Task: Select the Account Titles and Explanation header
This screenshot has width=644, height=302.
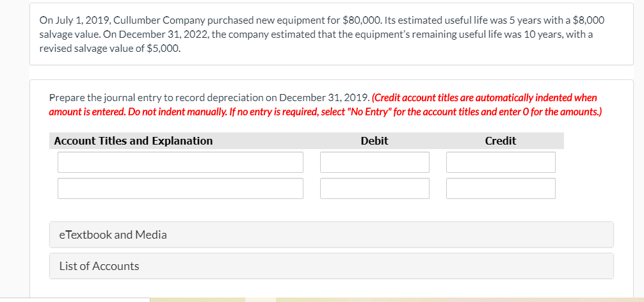Action: (134, 141)
